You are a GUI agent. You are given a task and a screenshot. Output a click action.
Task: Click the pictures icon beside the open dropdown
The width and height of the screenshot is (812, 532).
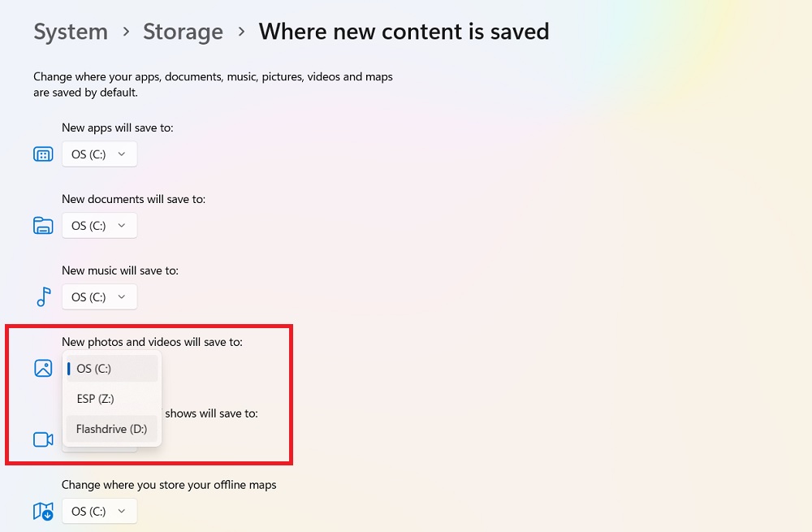tap(42, 367)
